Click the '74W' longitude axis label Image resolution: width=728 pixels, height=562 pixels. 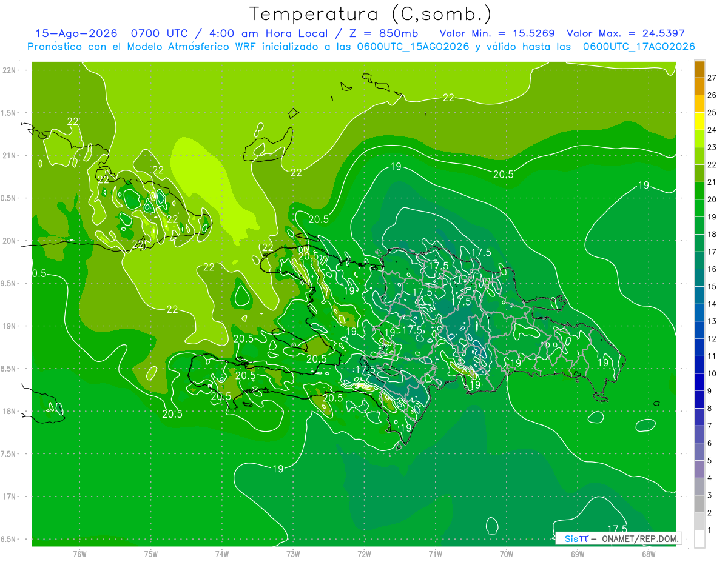222,554
